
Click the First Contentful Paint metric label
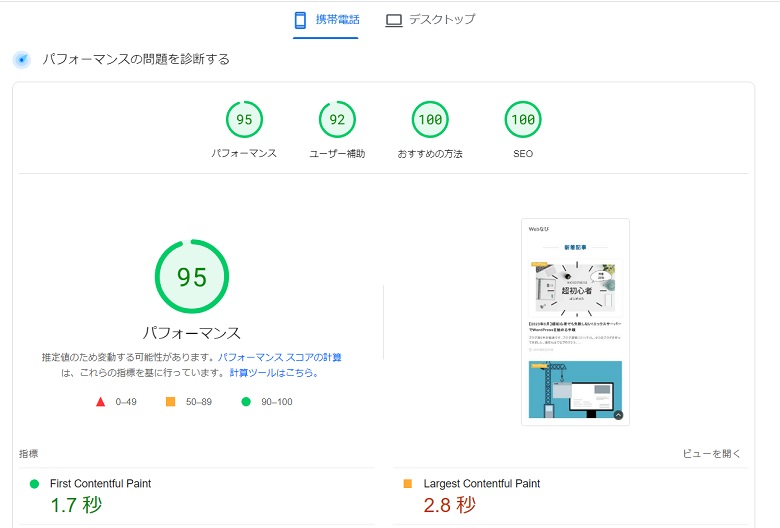point(100,483)
